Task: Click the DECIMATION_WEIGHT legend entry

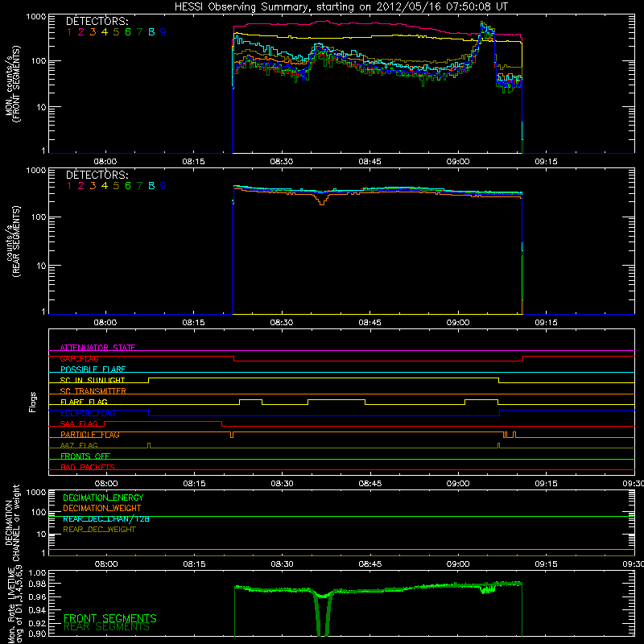Action: coord(102,508)
